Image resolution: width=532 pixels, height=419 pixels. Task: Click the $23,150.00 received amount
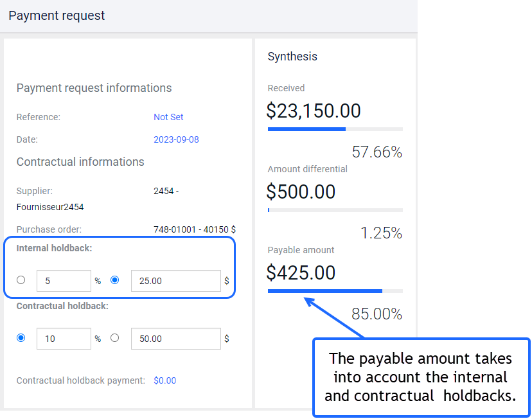tap(313, 111)
